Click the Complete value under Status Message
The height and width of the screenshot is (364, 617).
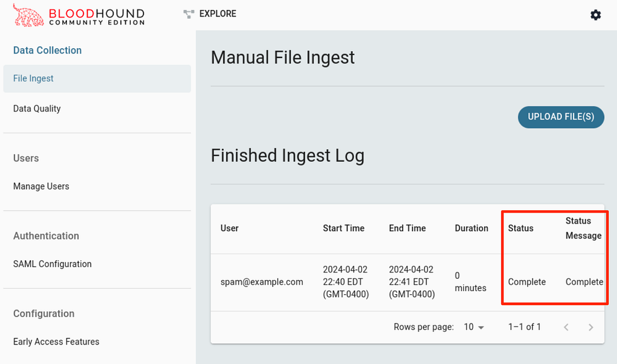(584, 282)
